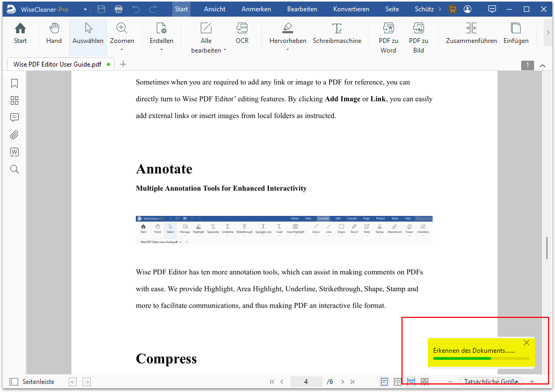Go back to the previous view
Screen dimensions: 555x392
73,382
